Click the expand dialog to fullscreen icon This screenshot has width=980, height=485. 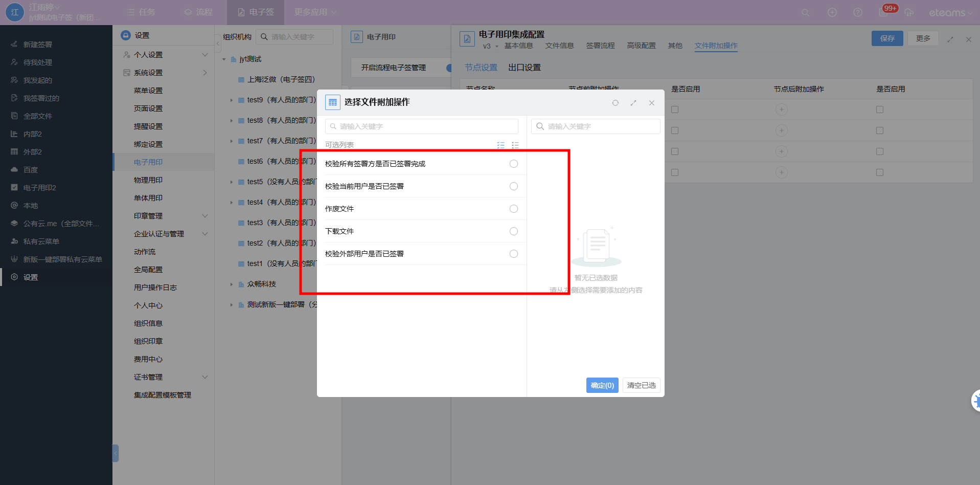[x=633, y=103]
